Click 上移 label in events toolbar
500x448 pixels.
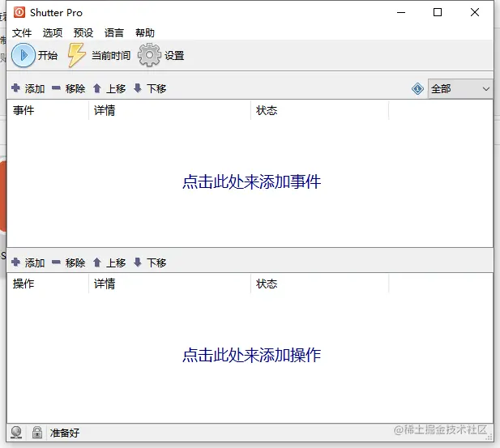(116, 88)
